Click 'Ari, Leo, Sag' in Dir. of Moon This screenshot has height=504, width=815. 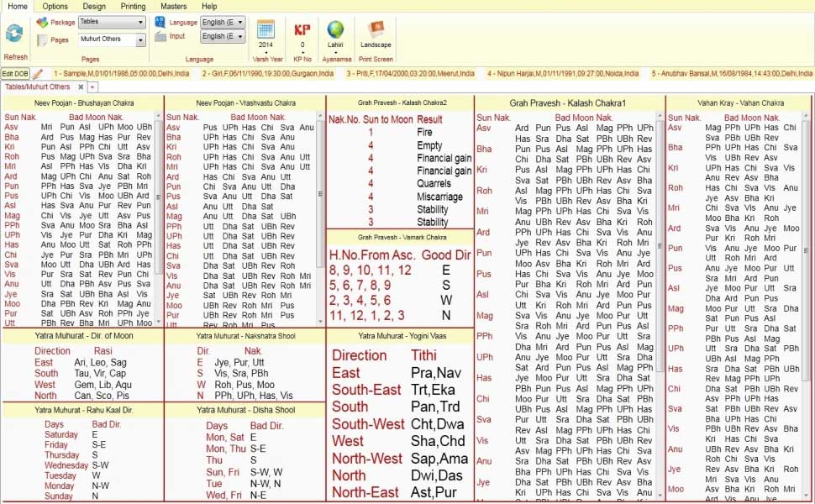click(100, 363)
